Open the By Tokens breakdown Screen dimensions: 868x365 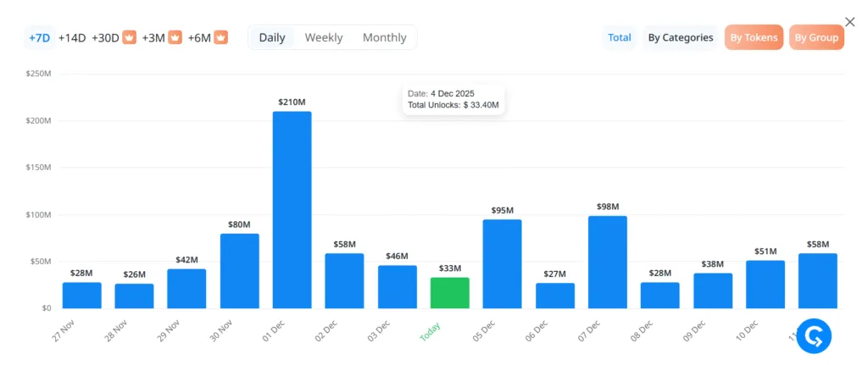click(x=754, y=37)
